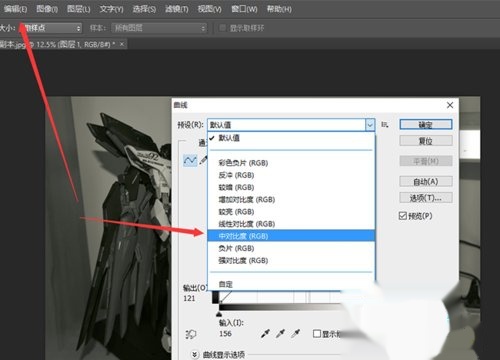Image resolution: width=500 pixels, height=360 pixels.
Task: Click the 平滑(M) button
Action: coord(426,161)
